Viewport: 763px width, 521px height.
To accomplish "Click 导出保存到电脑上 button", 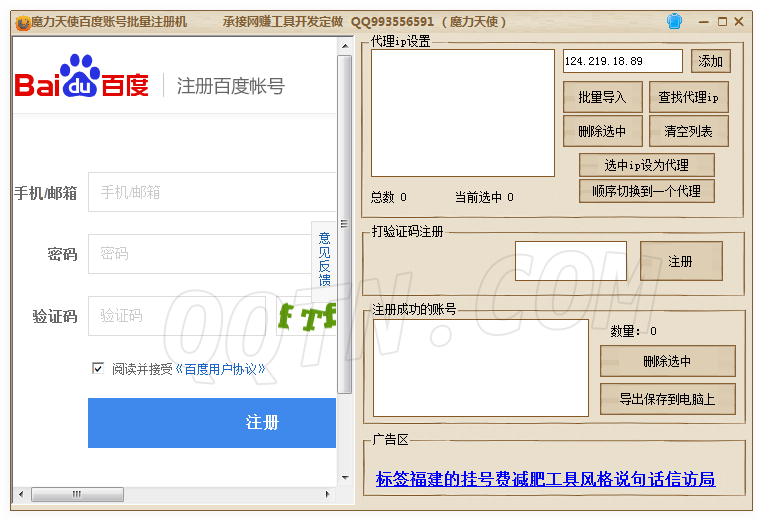I will click(x=667, y=399).
